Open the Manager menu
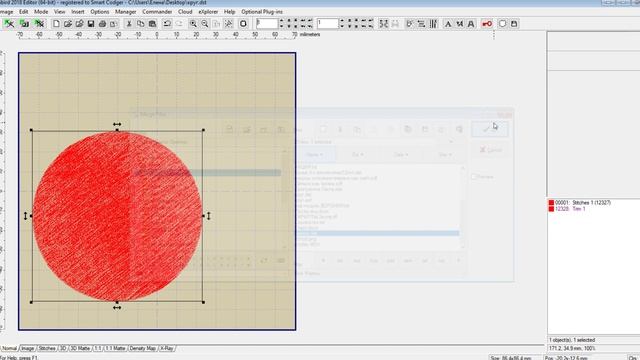Screen dimensions: 640x360 (x=126, y=12)
